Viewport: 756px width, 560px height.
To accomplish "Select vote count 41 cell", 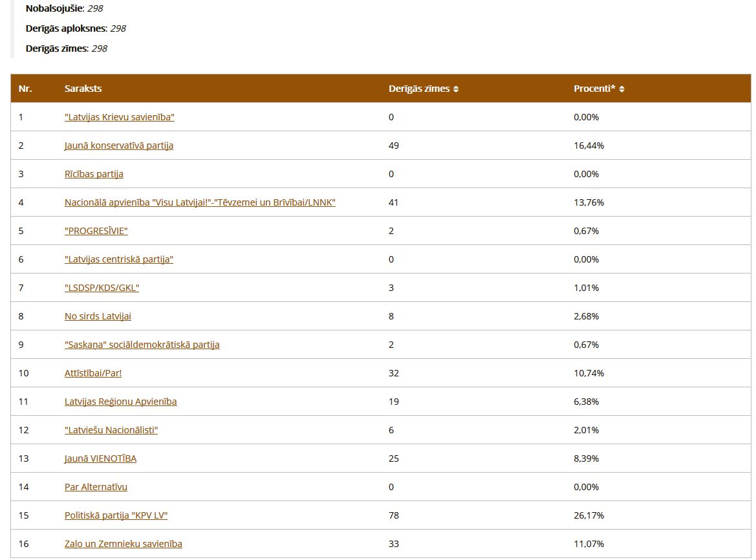I will [393, 202].
